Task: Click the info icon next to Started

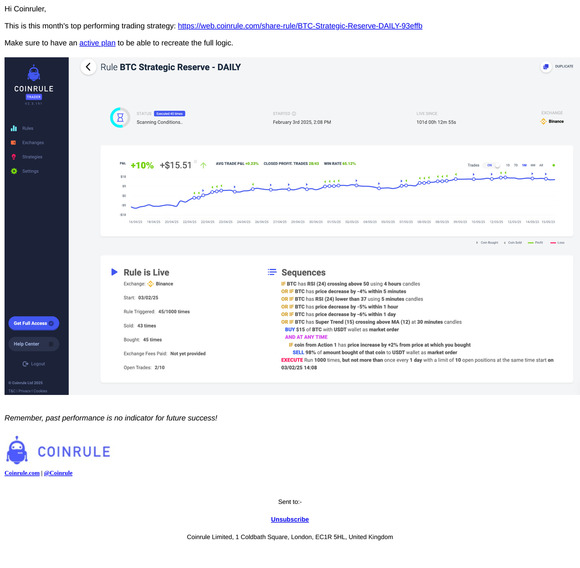Action: (x=294, y=114)
